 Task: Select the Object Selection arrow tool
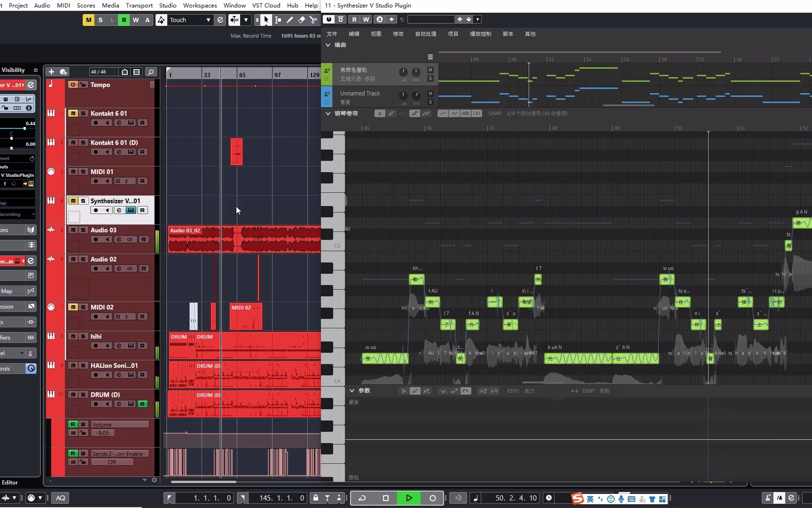tap(266, 20)
